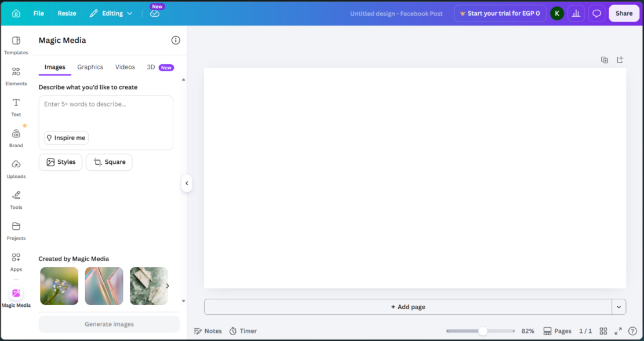644x341 pixels.
Task: Open the analytics bar chart icon
Action: [x=576, y=13]
